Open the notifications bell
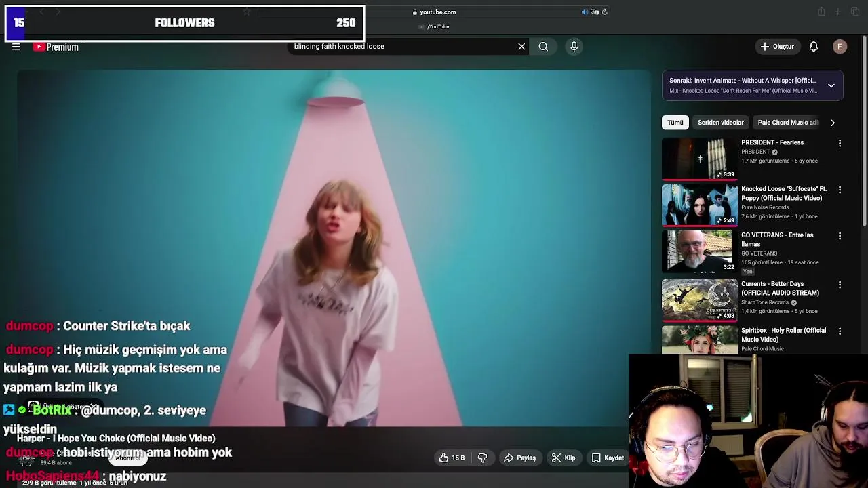Image resolution: width=868 pixels, height=488 pixels. [814, 47]
